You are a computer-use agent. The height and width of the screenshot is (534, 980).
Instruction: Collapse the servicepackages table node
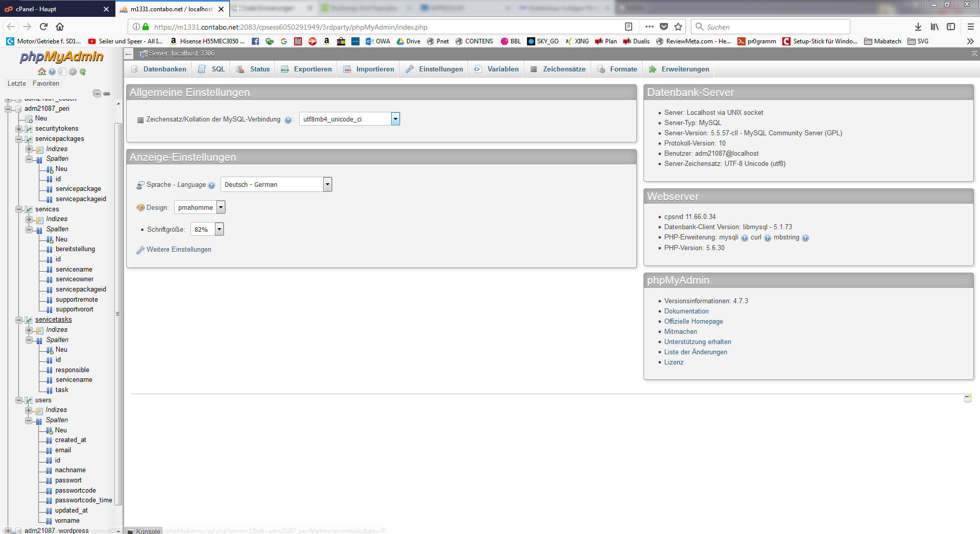pos(19,139)
